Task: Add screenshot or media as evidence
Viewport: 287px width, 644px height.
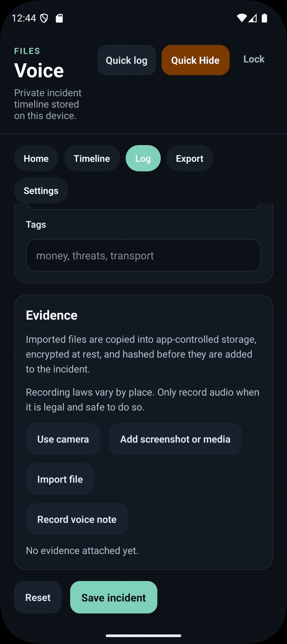Action: click(175, 439)
